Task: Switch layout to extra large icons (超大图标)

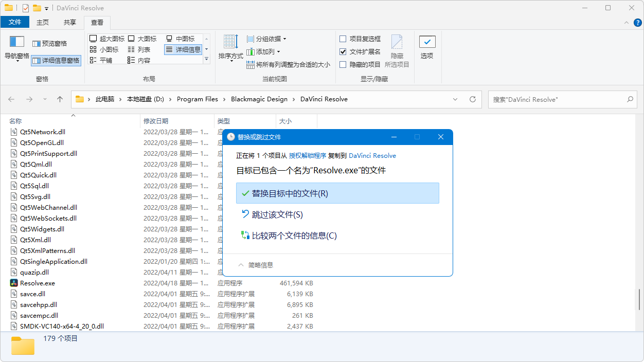Action: click(107, 39)
